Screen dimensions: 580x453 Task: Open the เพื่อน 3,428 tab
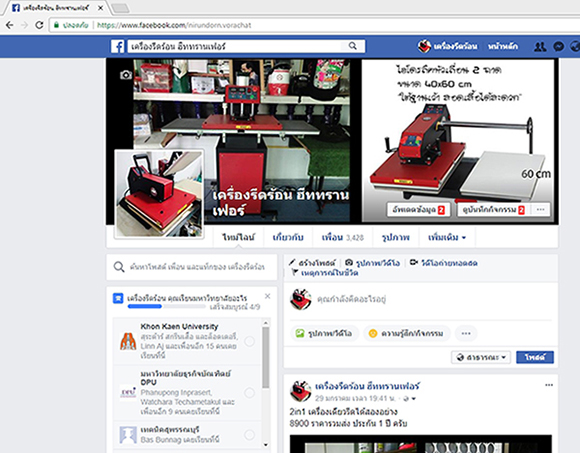343,237
